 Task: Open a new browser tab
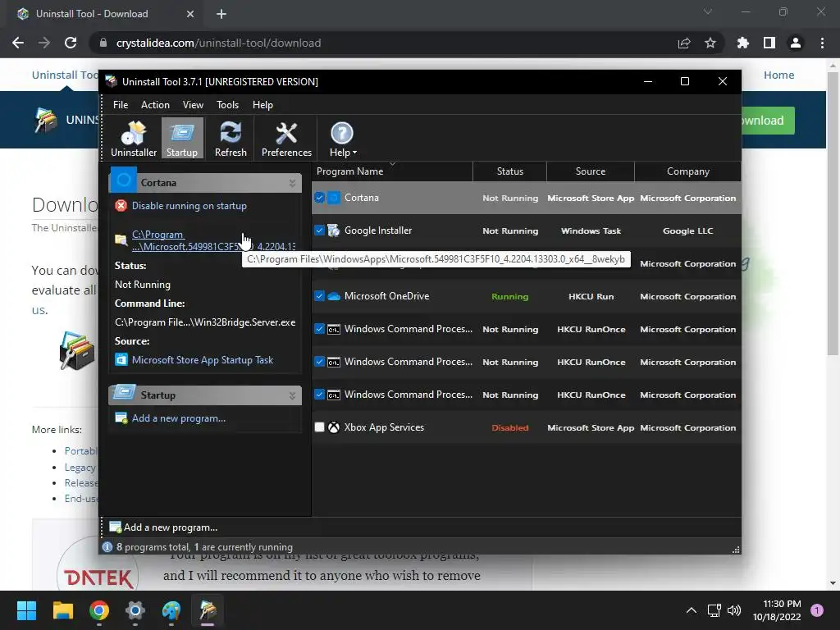pos(221,14)
